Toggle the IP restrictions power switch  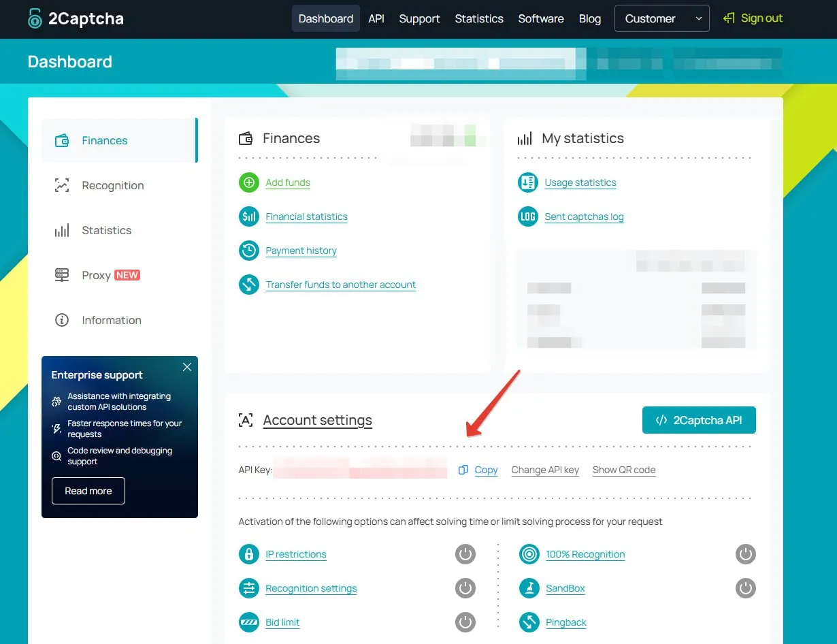pos(465,554)
